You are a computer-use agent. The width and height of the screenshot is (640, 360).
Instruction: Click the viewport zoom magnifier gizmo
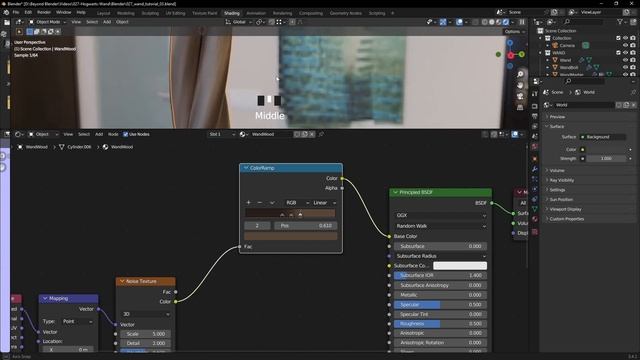(520, 74)
